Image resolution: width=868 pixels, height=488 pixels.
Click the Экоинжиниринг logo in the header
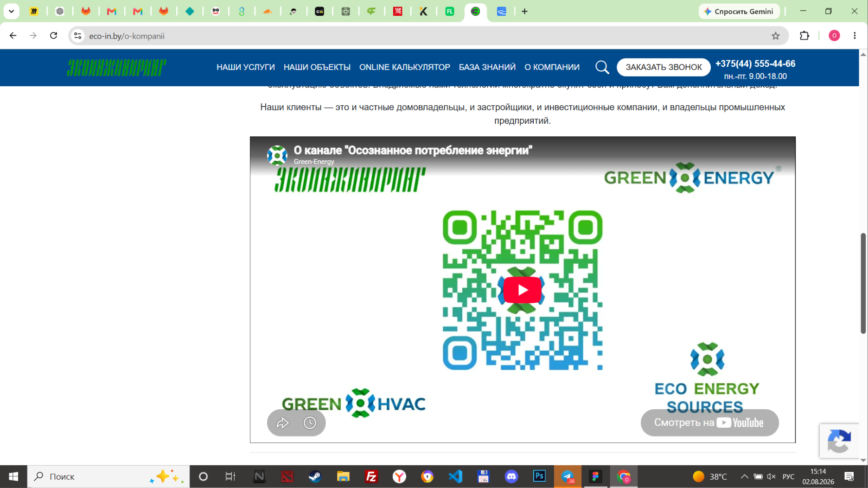point(116,68)
